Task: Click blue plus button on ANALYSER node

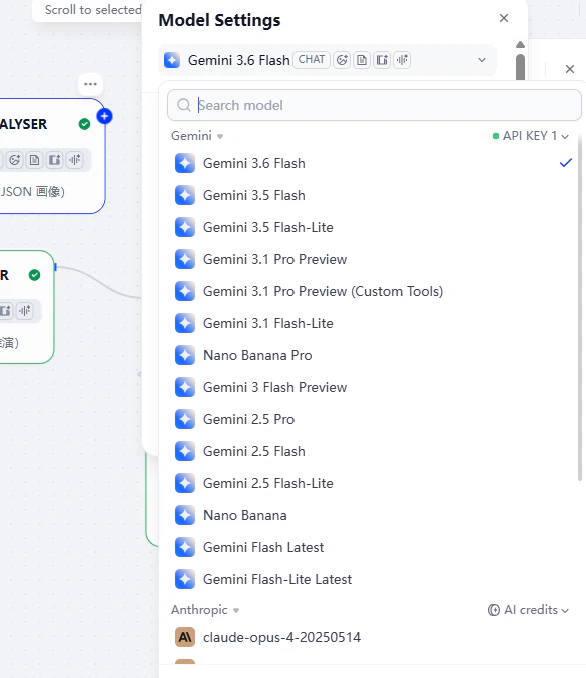Action: coord(104,116)
